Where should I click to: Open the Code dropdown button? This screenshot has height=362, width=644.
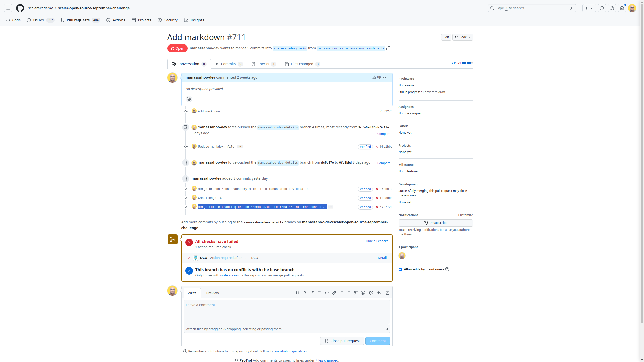(x=462, y=37)
